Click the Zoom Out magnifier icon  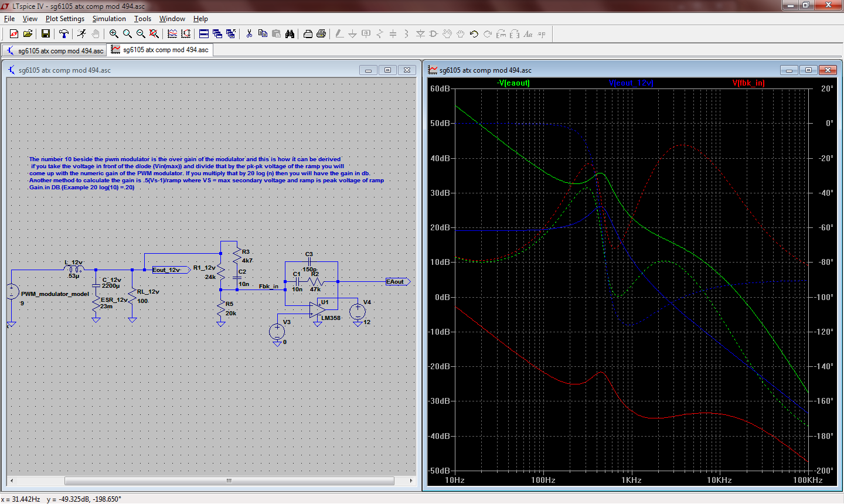(141, 34)
